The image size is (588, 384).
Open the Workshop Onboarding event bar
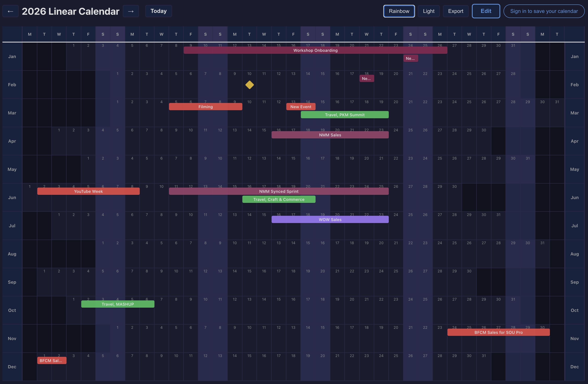[x=315, y=50]
